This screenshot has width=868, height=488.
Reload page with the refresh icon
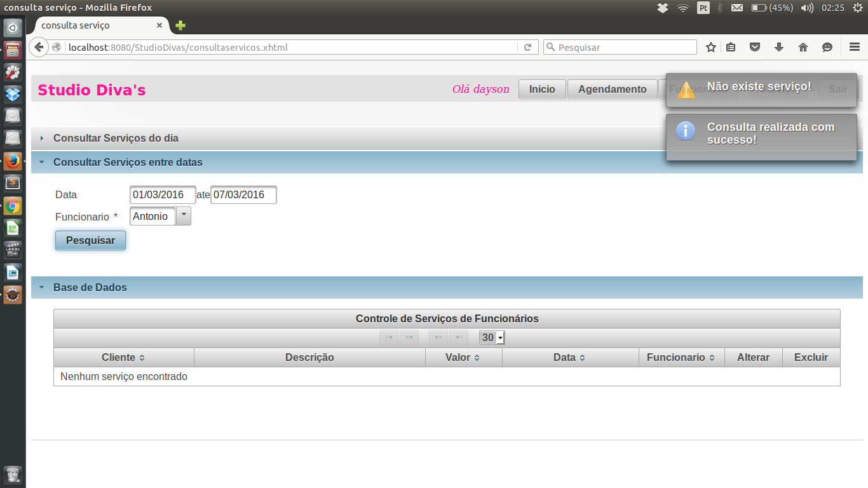click(528, 47)
